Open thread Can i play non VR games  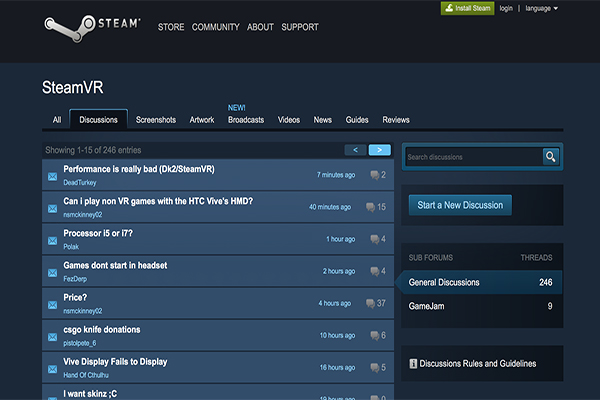tap(158, 201)
